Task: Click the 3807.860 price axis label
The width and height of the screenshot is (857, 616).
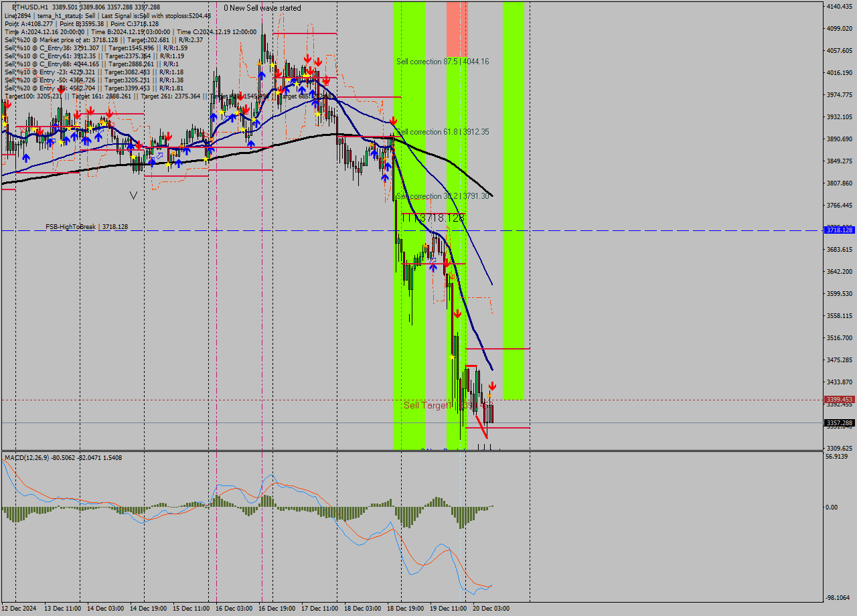Action: point(840,183)
